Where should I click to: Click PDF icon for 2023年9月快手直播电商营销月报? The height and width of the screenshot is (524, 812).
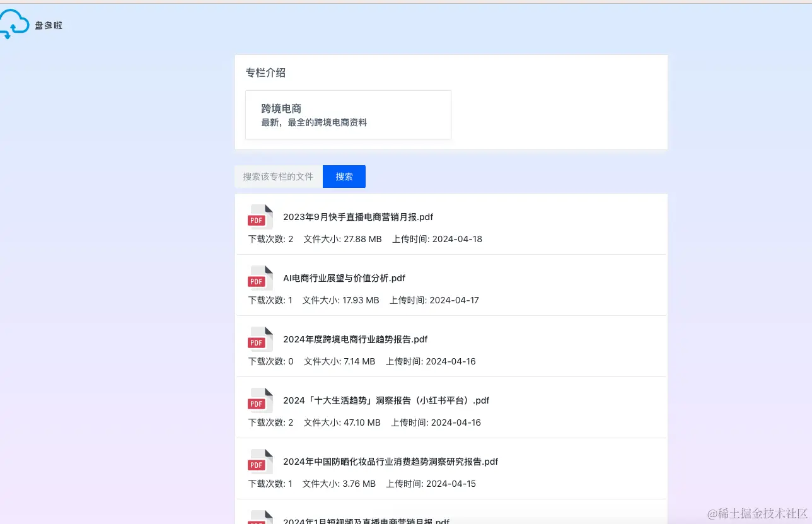click(260, 217)
